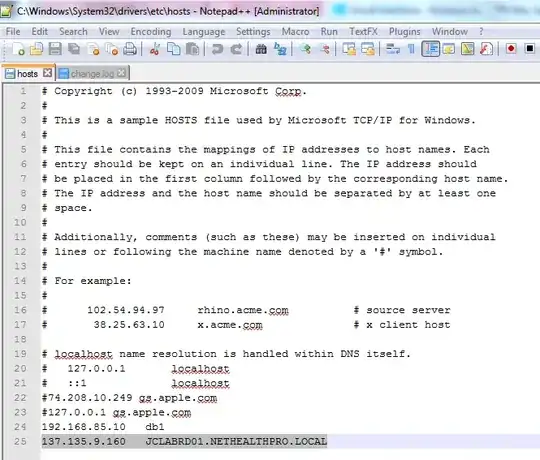This screenshot has height=460, width=540.
Task: Open the Language menu
Action: coord(204,32)
